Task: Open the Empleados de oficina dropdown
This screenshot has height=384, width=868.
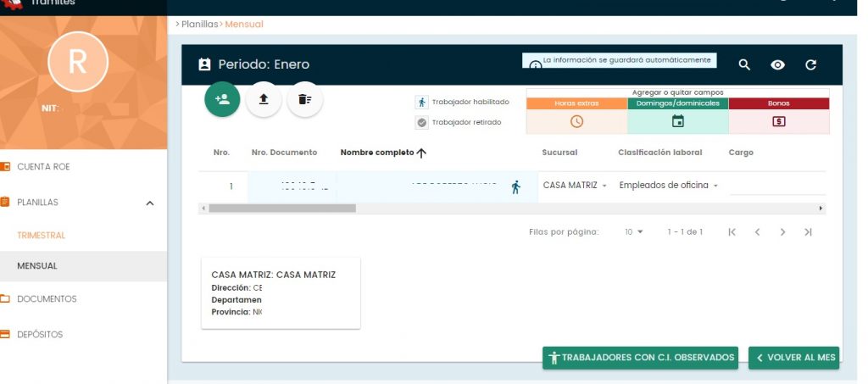Action: (x=668, y=186)
